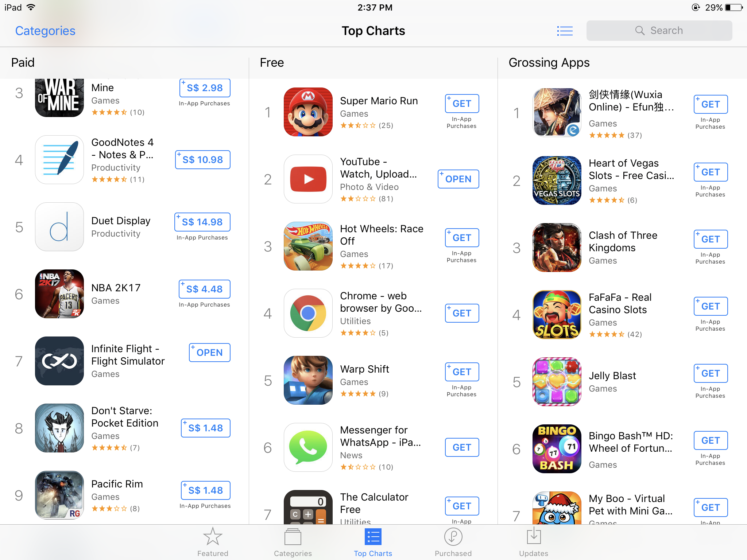
Task: Go to the Purchased tab
Action: coord(453,542)
